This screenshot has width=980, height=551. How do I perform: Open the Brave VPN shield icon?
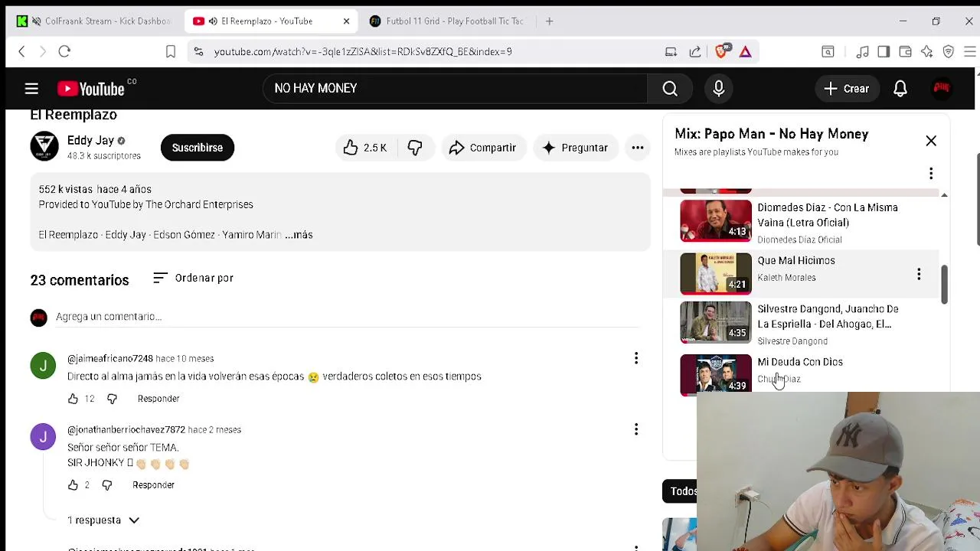949,51
